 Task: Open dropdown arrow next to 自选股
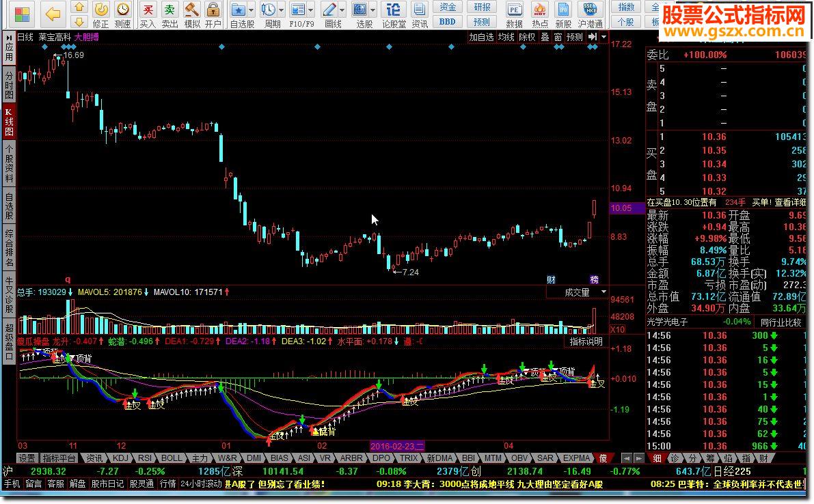(252, 10)
